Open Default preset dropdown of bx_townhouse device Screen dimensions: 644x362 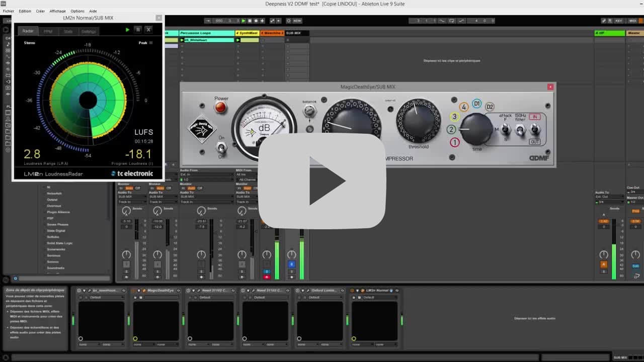(106, 297)
